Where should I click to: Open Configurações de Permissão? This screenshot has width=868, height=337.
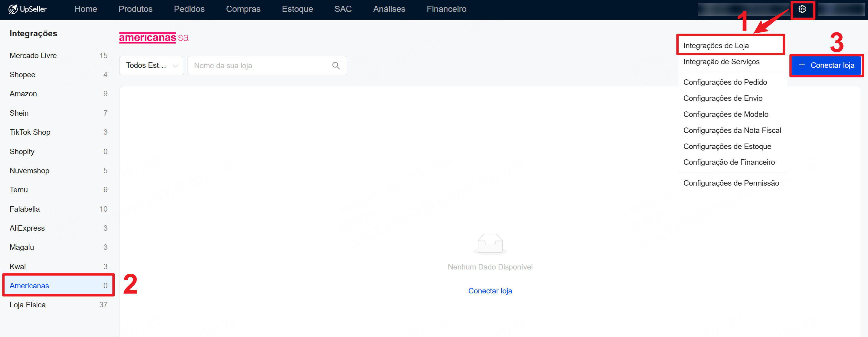(731, 183)
